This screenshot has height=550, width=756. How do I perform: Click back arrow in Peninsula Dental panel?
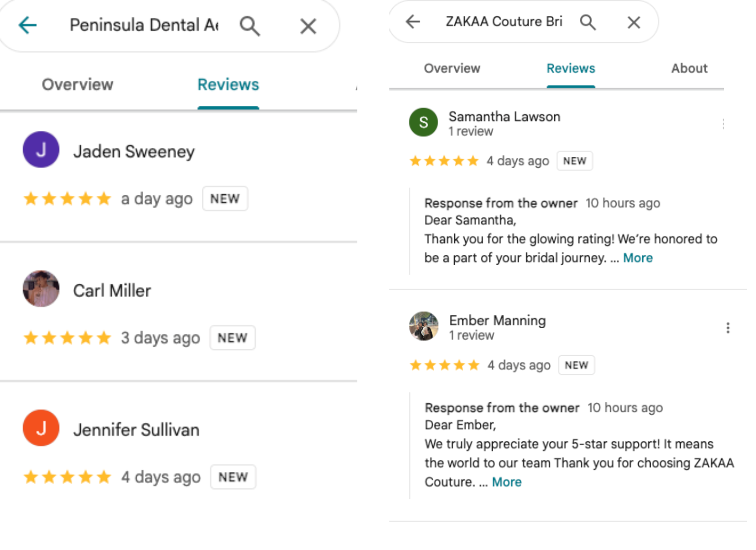pos(28,25)
